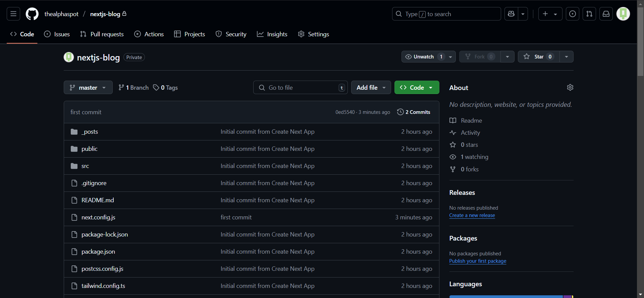The image size is (644, 298).
Task: Open the Actions tab
Action: click(149, 34)
